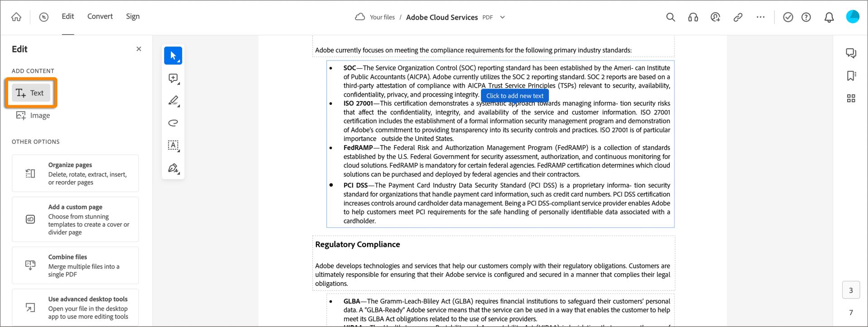Open the Sign menu

(x=133, y=16)
